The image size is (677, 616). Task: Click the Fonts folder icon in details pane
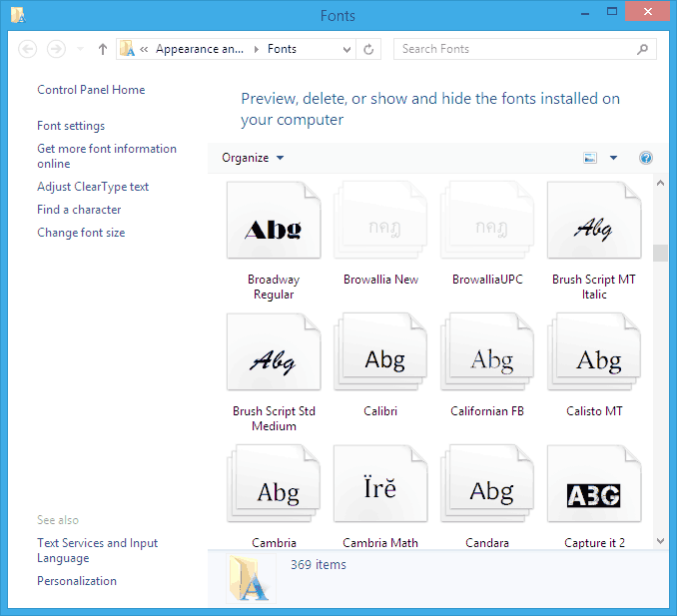click(251, 578)
